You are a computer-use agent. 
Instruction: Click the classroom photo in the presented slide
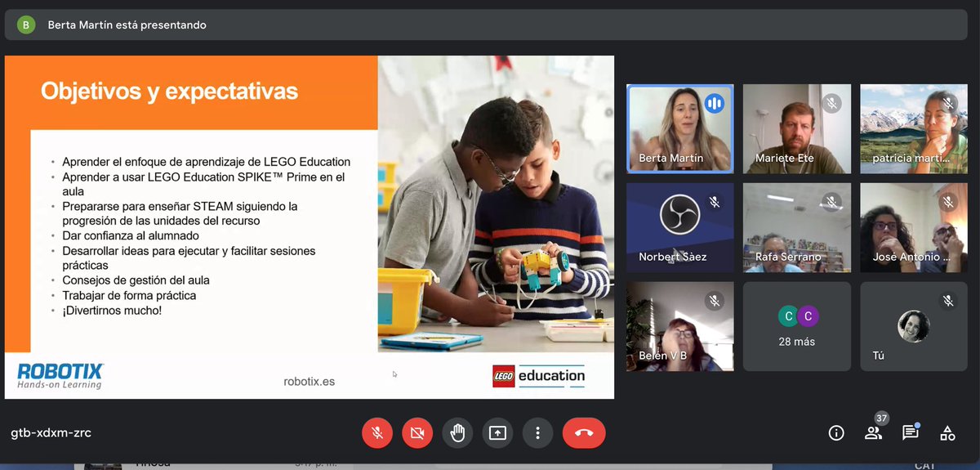496,204
